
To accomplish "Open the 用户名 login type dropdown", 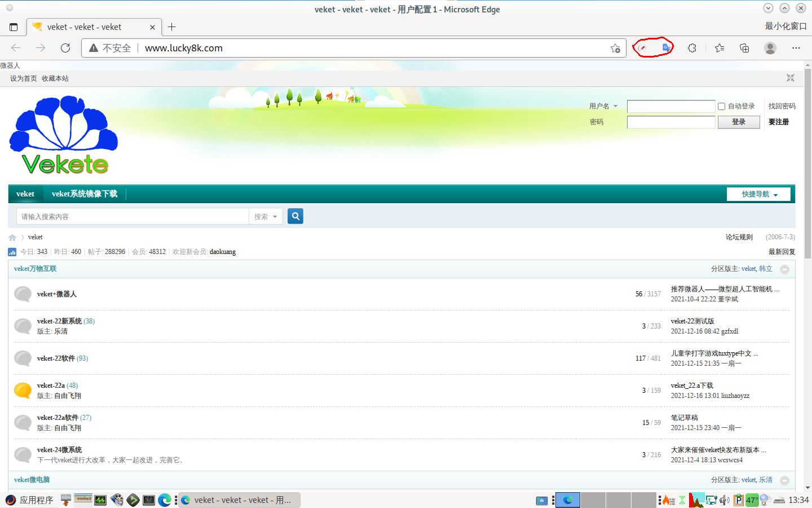I will [603, 106].
